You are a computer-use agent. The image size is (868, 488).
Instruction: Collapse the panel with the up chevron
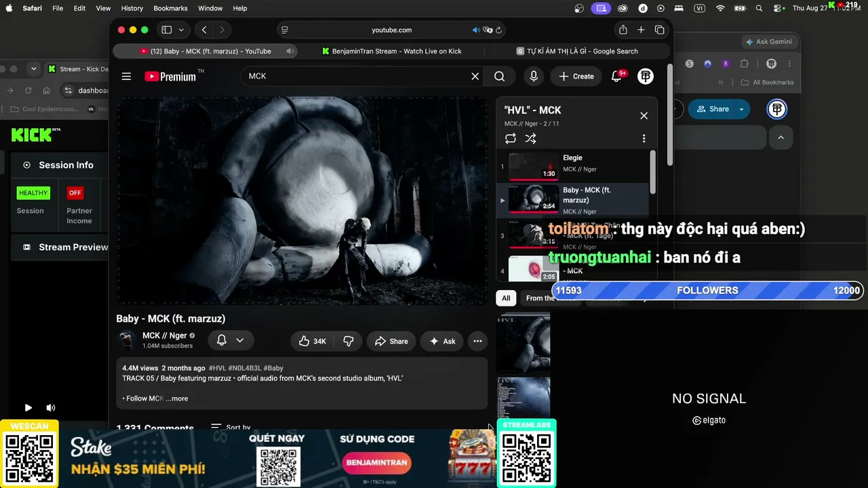point(781,138)
